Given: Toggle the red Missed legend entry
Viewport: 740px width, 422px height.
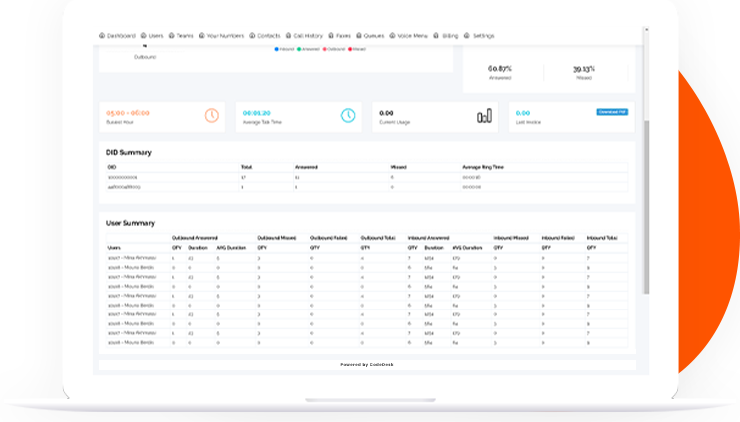Looking at the screenshot, I should click(357, 49).
